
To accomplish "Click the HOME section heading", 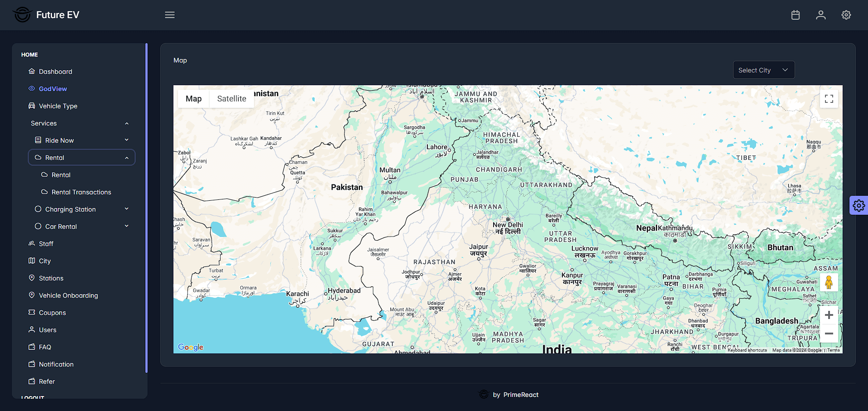I will pos(29,54).
